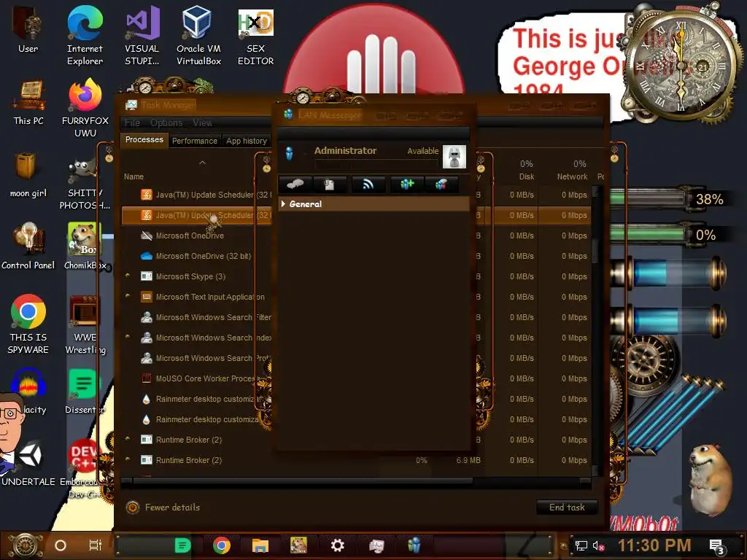
Task: Open the View menu in Task Manager
Action: [202, 122]
